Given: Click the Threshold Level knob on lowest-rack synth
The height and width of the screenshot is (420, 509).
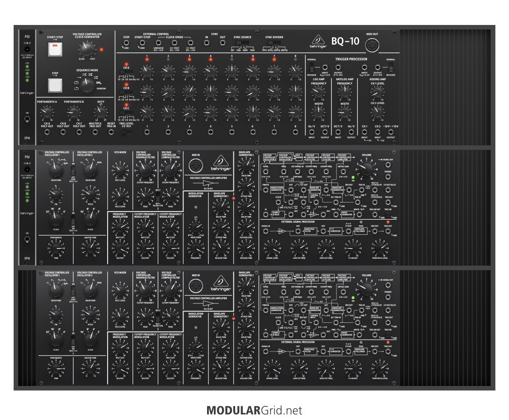Looking at the screenshot, I should 380,368.
